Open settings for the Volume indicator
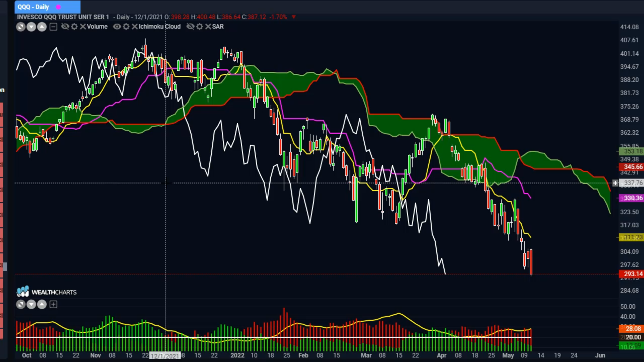This screenshot has width=644, height=362. (74, 26)
